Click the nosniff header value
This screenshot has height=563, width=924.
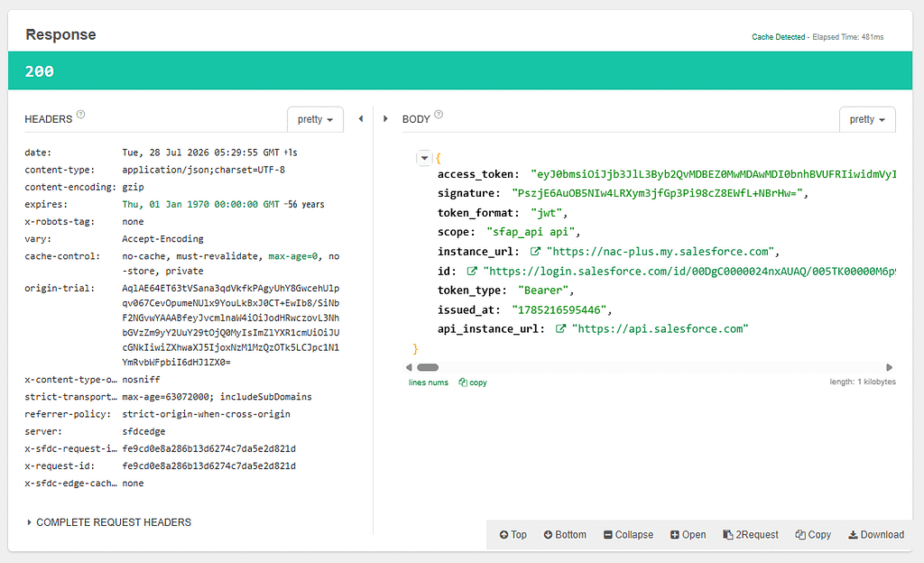tap(141, 379)
